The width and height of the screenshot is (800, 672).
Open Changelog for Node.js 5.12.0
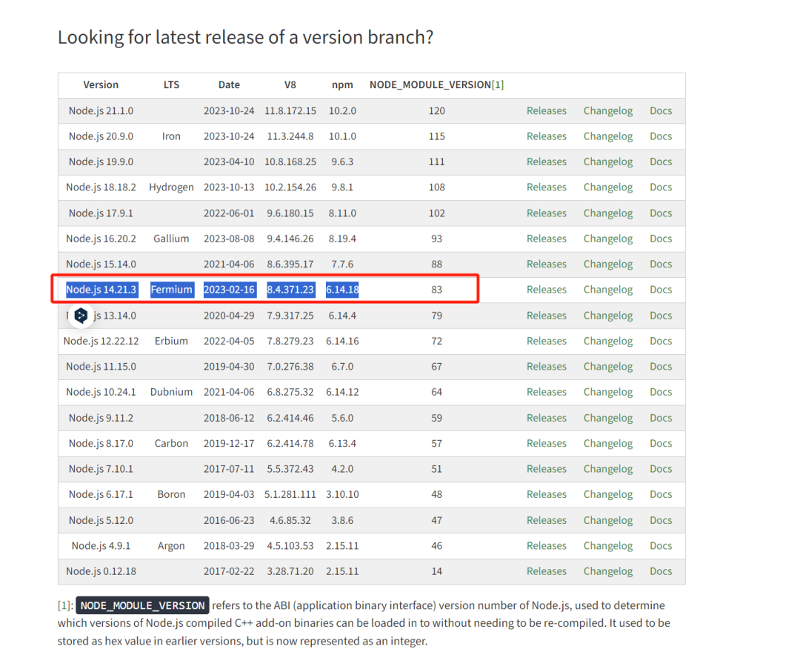click(608, 521)
